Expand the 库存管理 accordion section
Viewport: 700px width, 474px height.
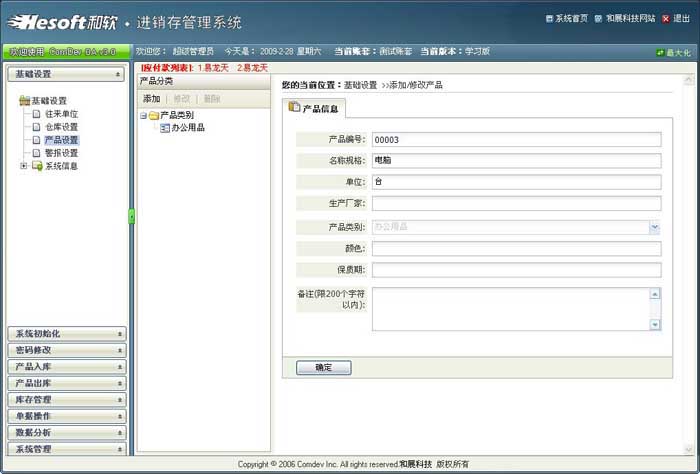(x=66, y=399)
